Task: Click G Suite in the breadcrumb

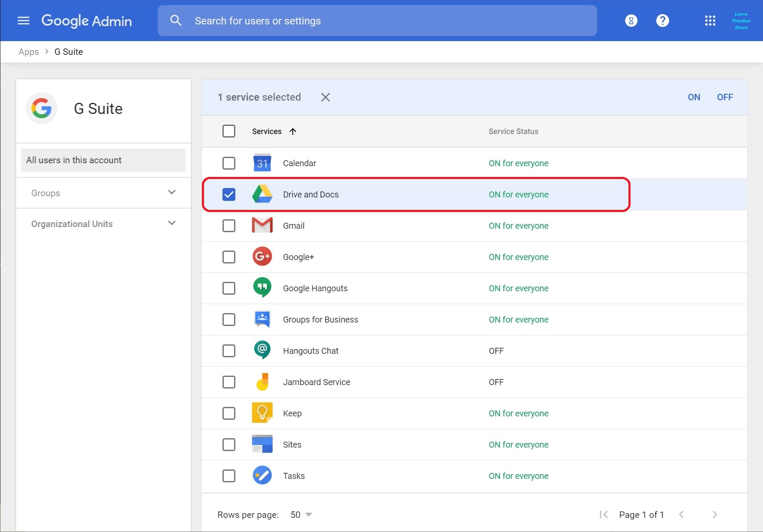Action: point(69,52)
